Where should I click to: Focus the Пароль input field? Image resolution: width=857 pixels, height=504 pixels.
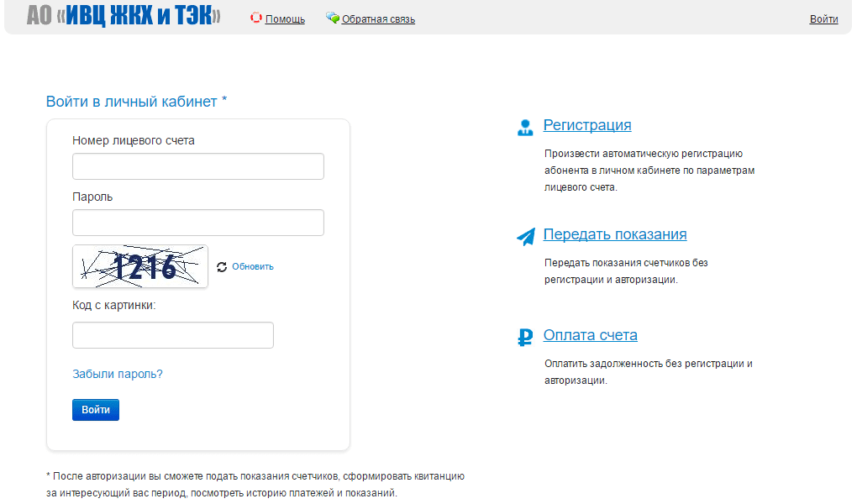[x=198, y=223]
